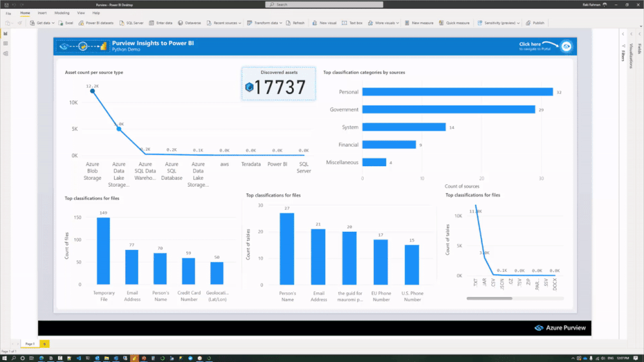Open the File menu
The image size is (644, 362).
(x=8, y=13)
